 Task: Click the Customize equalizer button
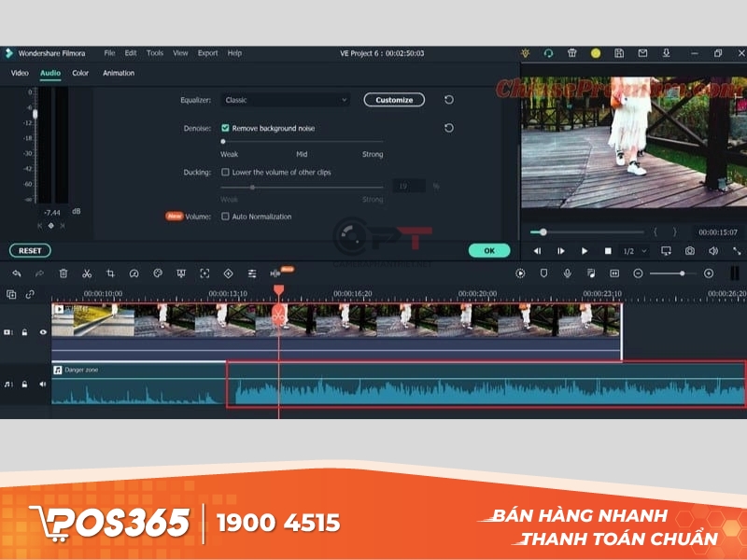click(x=394, y=100)
